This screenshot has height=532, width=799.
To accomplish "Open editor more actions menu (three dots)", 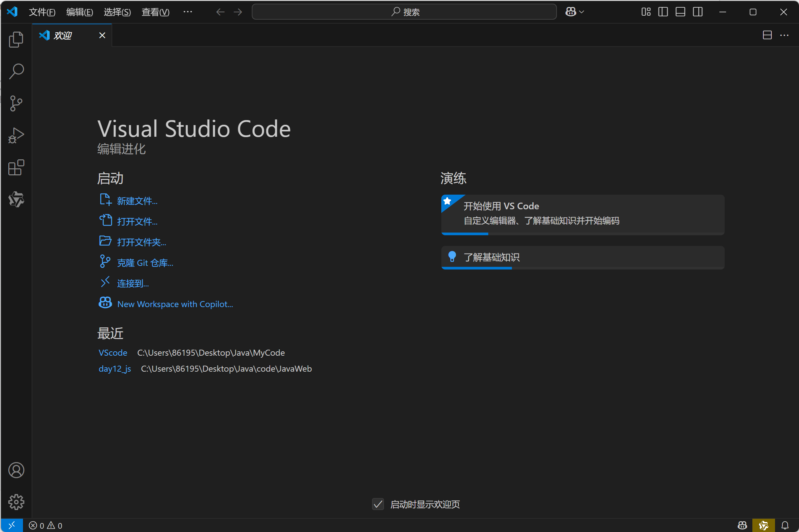I will [x=784, y=35].
